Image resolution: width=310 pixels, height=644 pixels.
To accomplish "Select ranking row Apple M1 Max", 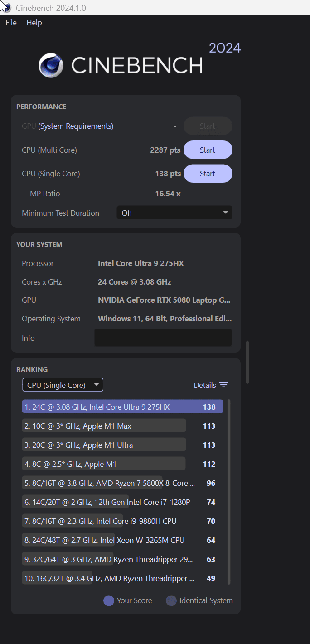I will 122,426.
